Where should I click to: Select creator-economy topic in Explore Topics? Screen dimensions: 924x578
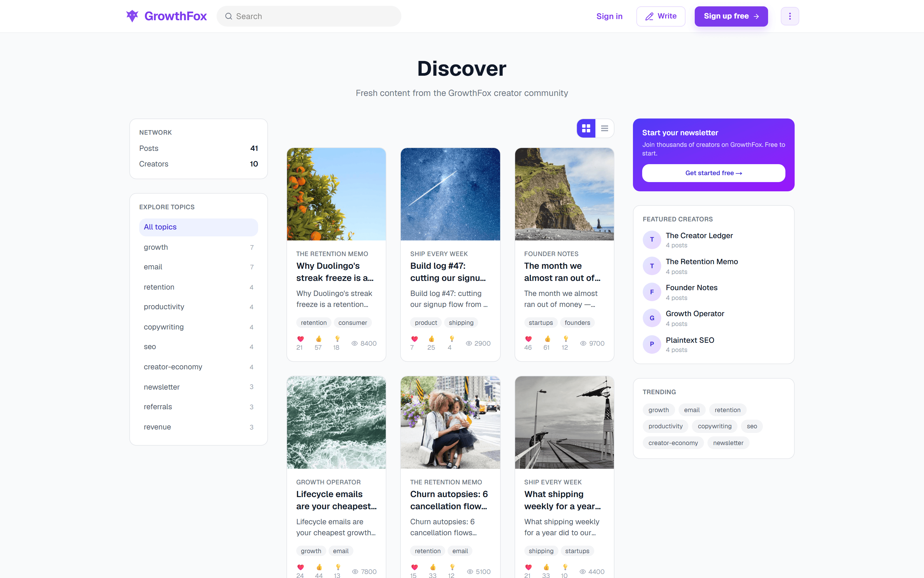pos(199,367)
